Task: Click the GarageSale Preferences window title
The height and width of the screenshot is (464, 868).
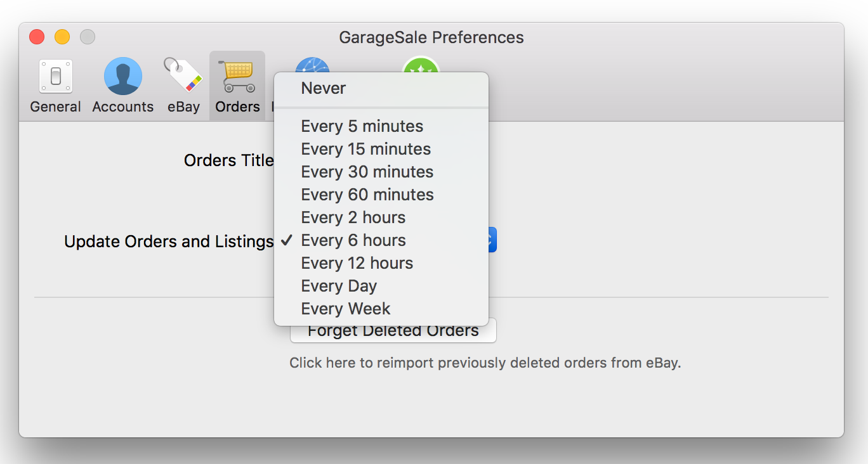Action: point(431,37)
